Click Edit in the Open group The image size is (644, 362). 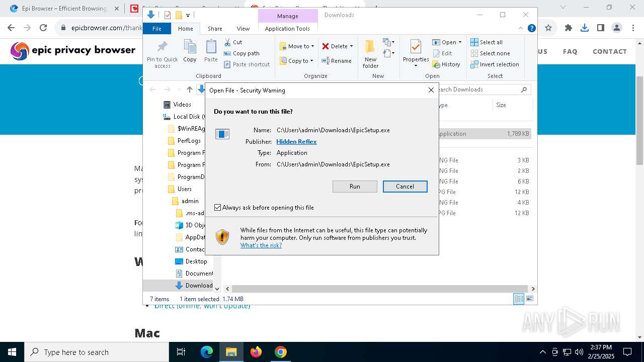tap(442, 53)
